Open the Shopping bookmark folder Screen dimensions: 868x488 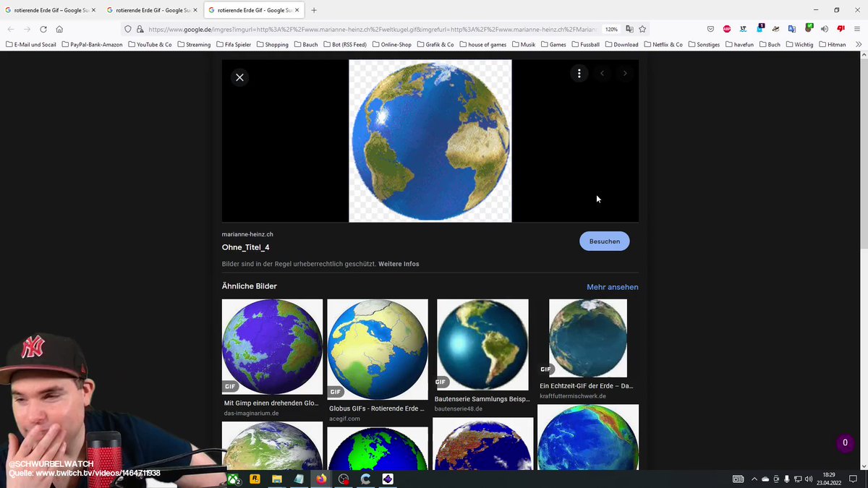[272, 44]
